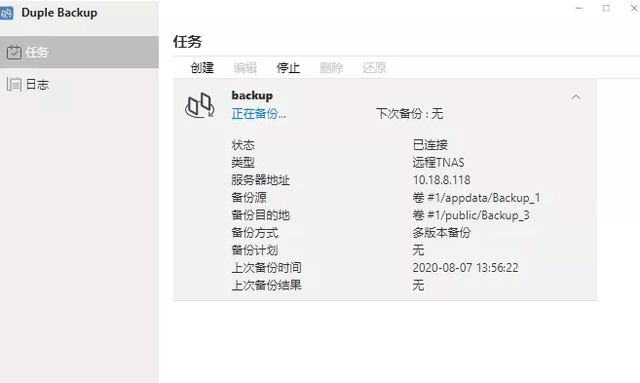
Task: Select the 'backup' task name
Action: pos(252,96)
